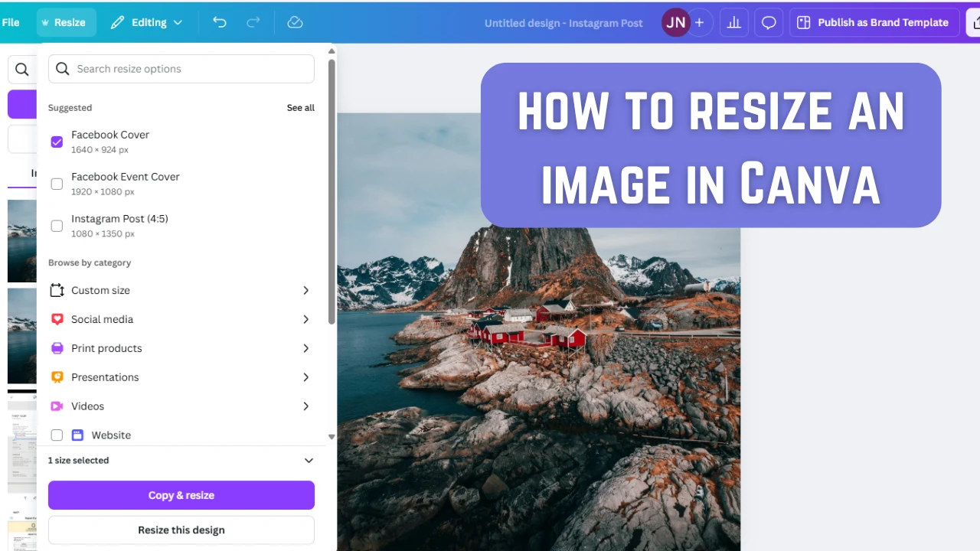
Task: Click the search resize options field
Action: click(181, 69)
